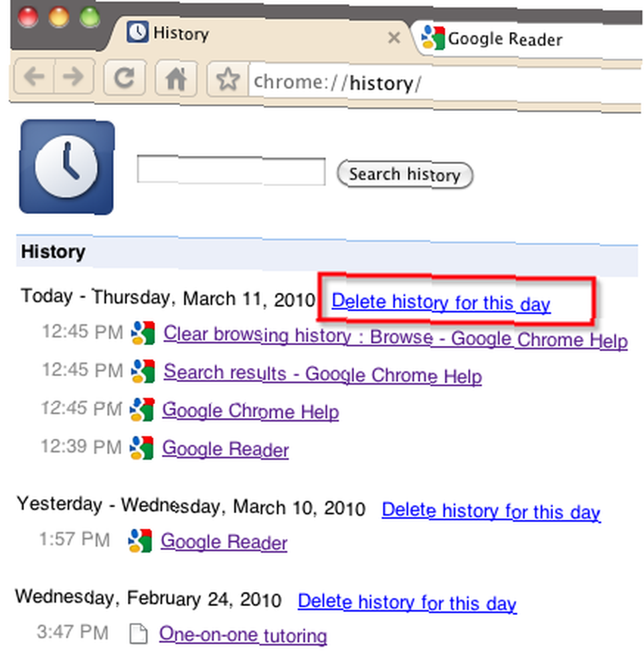
Task: Reload the page with the refresh icon
Action: [125, 78]
